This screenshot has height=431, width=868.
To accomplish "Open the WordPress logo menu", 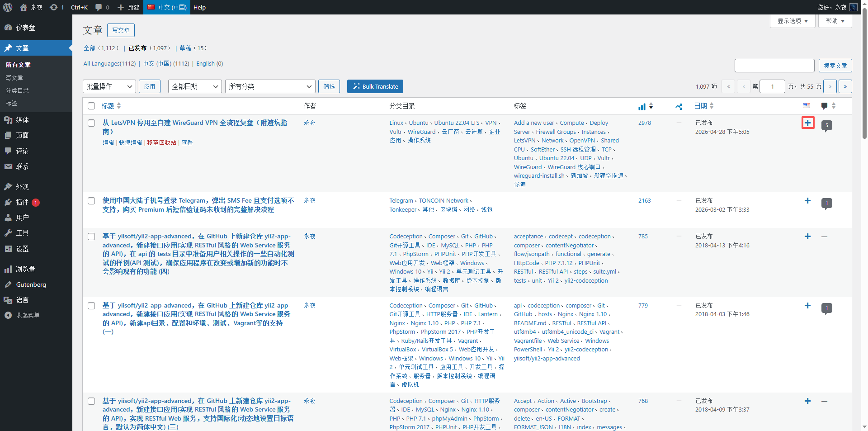I will tap(7, 7).
